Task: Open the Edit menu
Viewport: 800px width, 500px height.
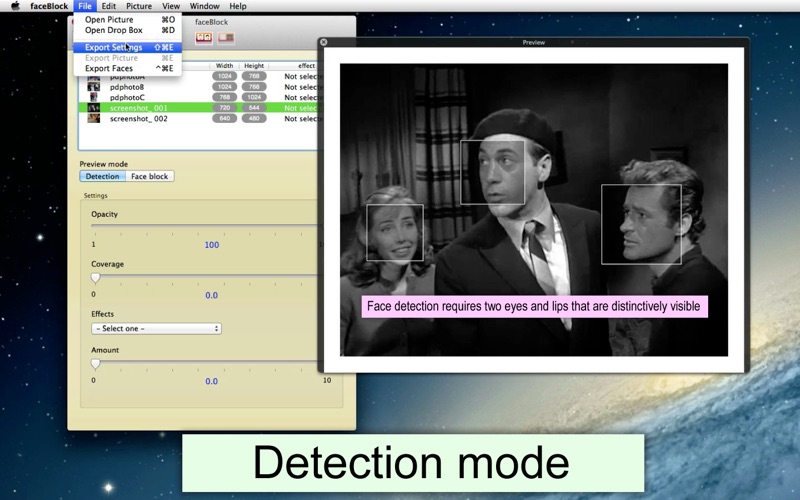Action: (x=108, y=6)
